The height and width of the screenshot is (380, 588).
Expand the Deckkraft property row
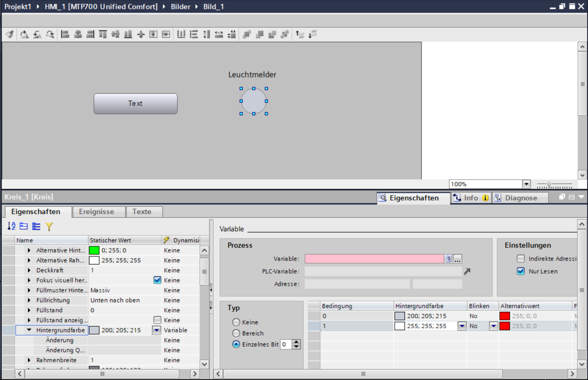(x=29, y=270)
